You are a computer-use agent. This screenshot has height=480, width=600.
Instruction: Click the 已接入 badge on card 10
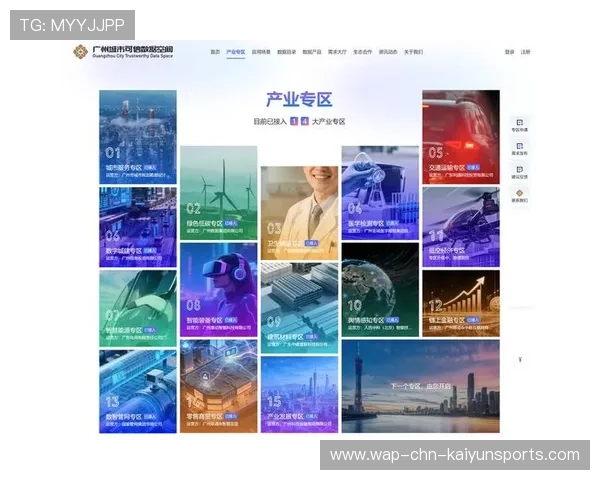(393, 320)
